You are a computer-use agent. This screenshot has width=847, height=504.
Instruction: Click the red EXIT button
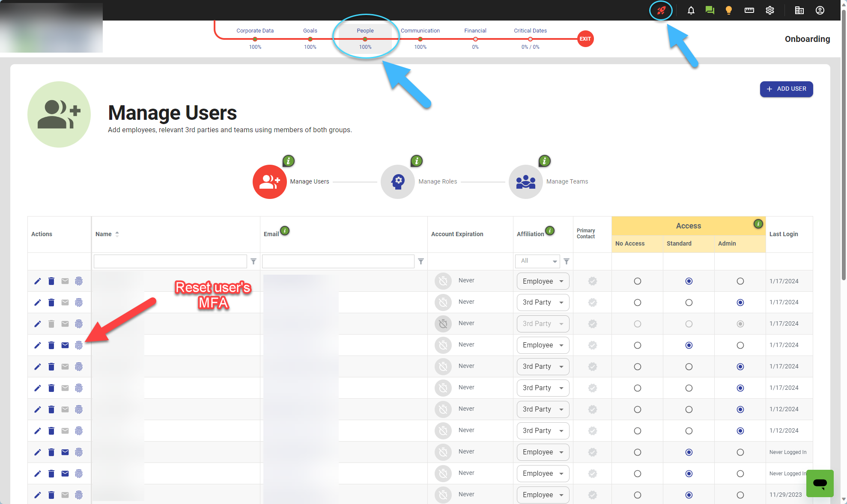[585, 39]
